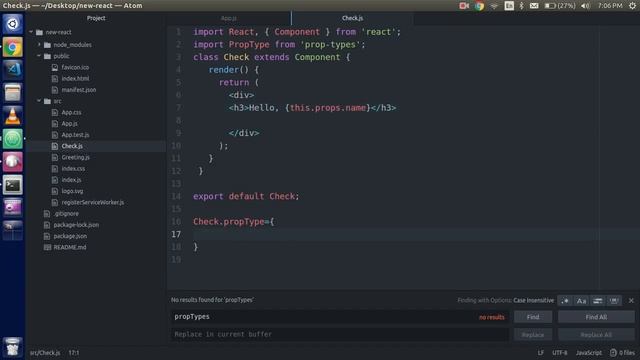
Task: Open package-lock.json in the tree
Action: (76, 225)
